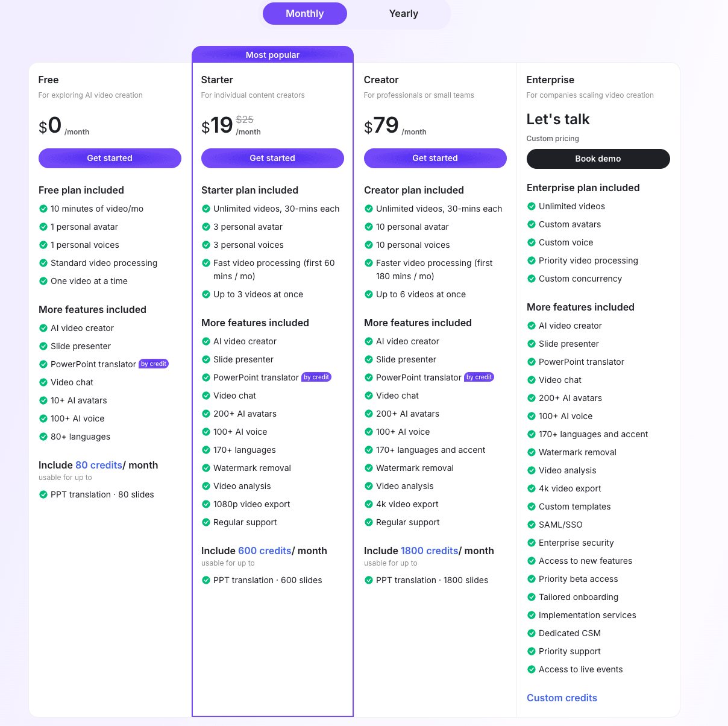Viewport: 728px width, 726px height.
Task: Click checkmark beside 1080p video export
Action: coord(206,504)
